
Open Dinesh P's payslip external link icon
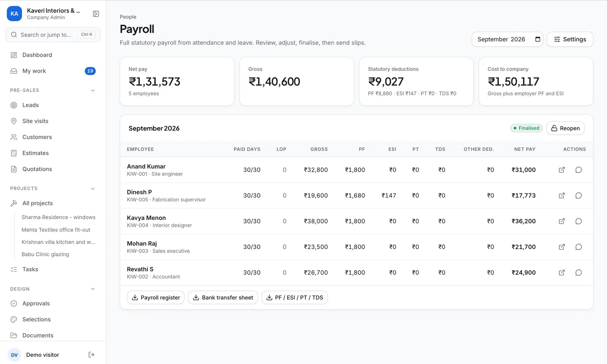(x=562, y=196)
